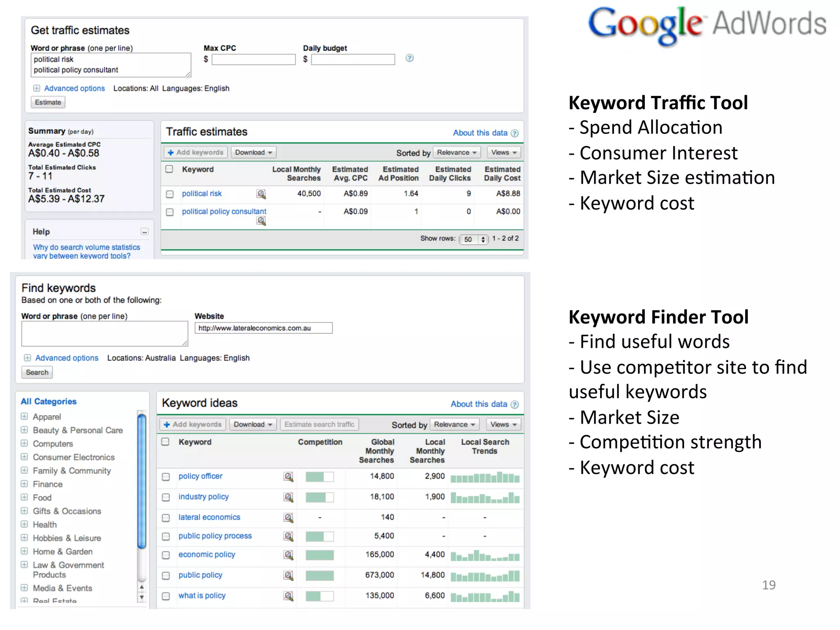Click Add keywords in Keyword ideas
Screen dimensions: 840x630
[193, 425]
